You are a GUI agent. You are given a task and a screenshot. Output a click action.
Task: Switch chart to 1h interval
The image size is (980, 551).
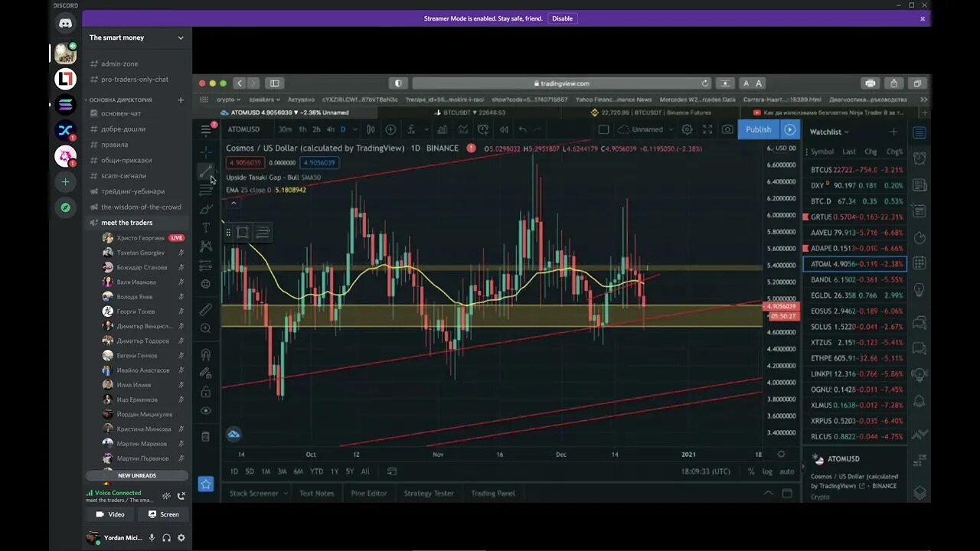(302, 129)
